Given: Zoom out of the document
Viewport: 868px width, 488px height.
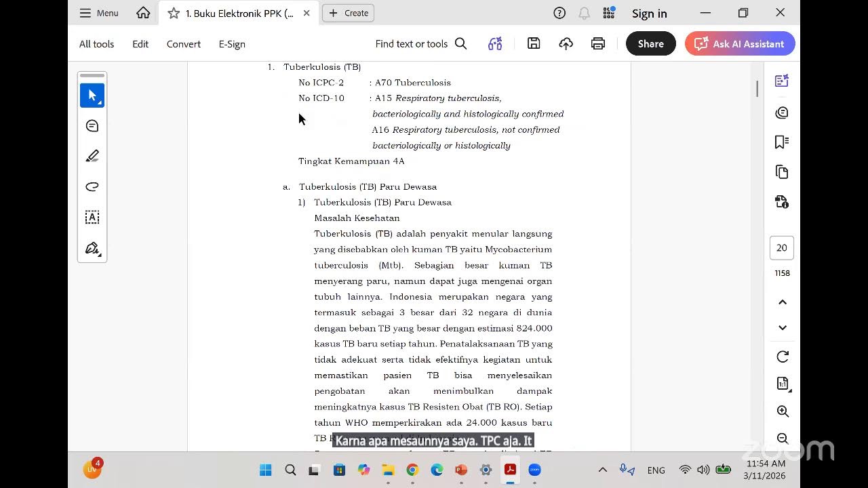Looking at the screenshot, I should pyautogui.click(x=782, y=439).
